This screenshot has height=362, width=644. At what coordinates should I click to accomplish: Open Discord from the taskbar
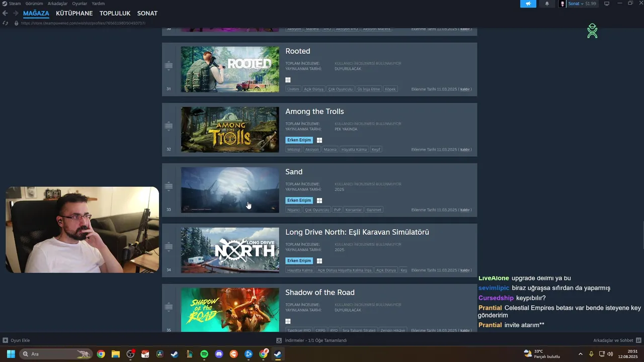[219, 354]
